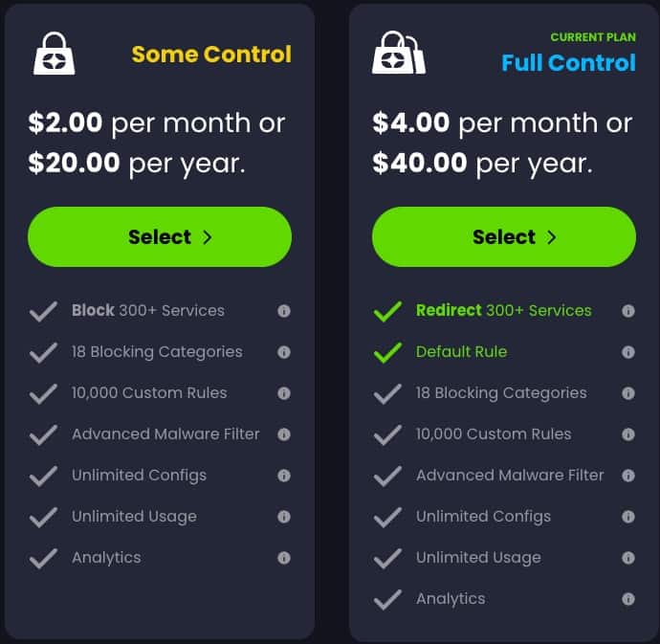
Task: Click checkmark beside Block 300+ Services
Action: point(43,311)
